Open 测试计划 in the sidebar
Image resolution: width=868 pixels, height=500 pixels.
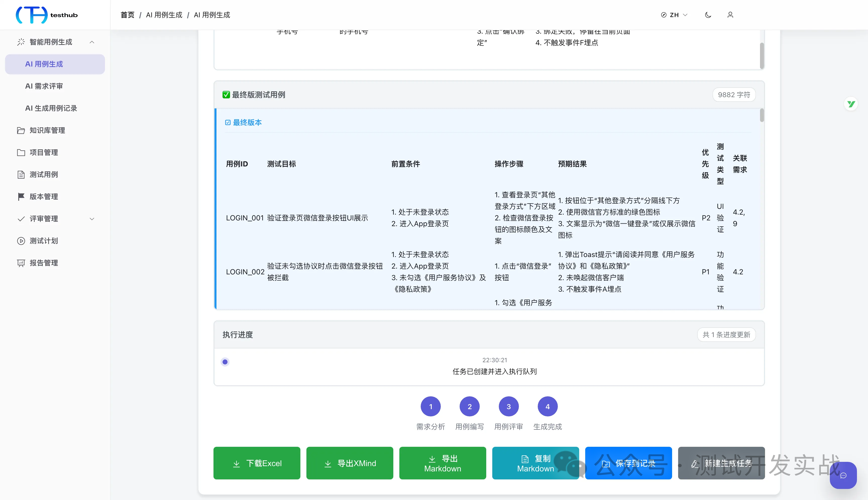click(x=55, y=241)
